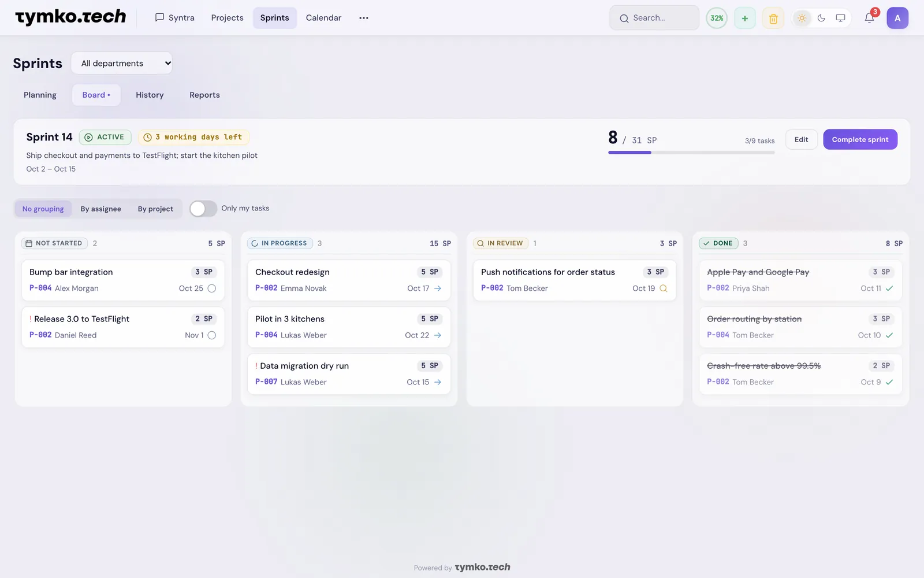Open Syntra chat

pyautogui.click(x=175, y=18)
